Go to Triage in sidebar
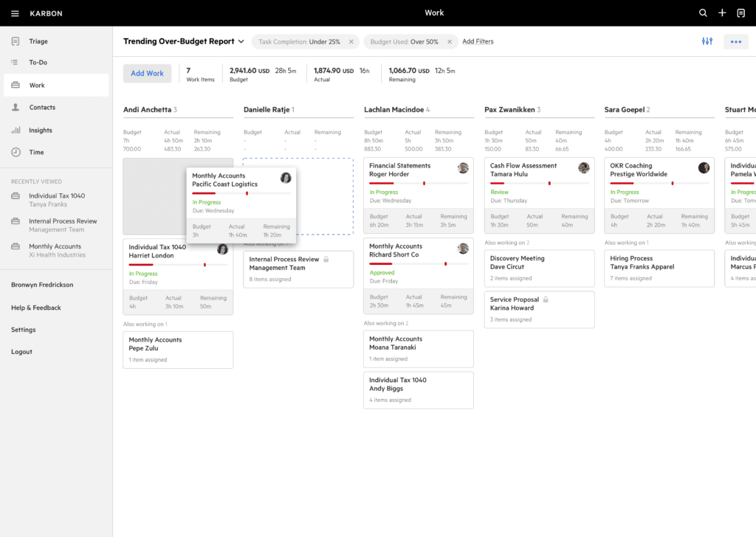Viewport: 756px width, 537px height. click(x=56, y=41)
